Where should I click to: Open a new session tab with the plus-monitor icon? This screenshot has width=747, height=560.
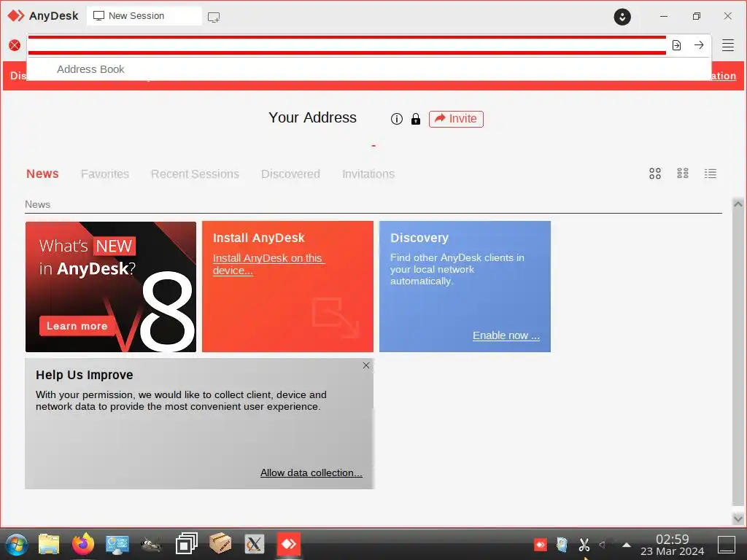[x=214, y=17]
